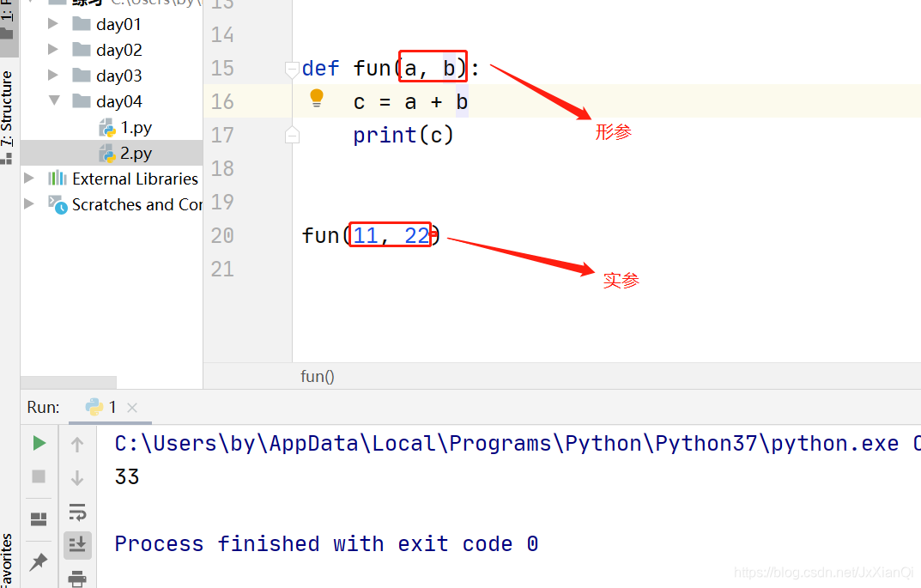This screenshot has width=921, height=588.
Task: Click 'Process finished with exit code 0' text
Action: [326, 544]
